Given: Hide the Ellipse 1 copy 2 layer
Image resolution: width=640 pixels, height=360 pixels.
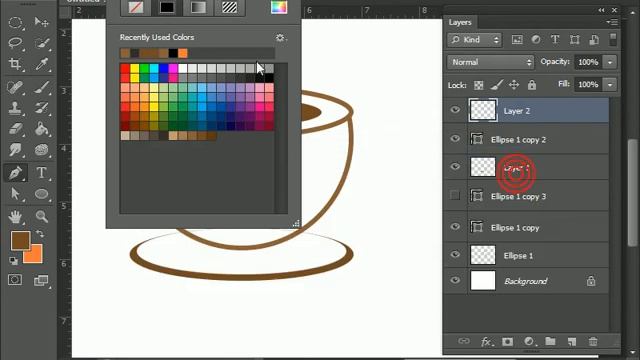Looking at the screenshot, I should tap(455, 139).
